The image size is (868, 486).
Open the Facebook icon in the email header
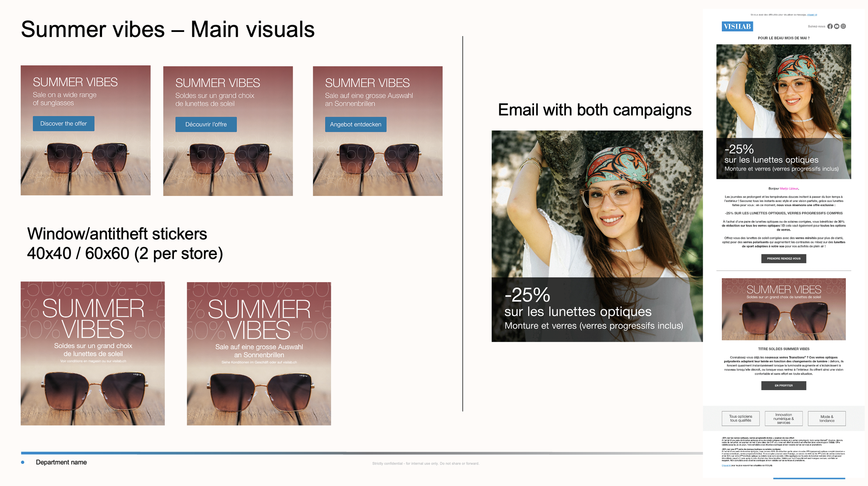pyautogui.click(x=830, y=26)
